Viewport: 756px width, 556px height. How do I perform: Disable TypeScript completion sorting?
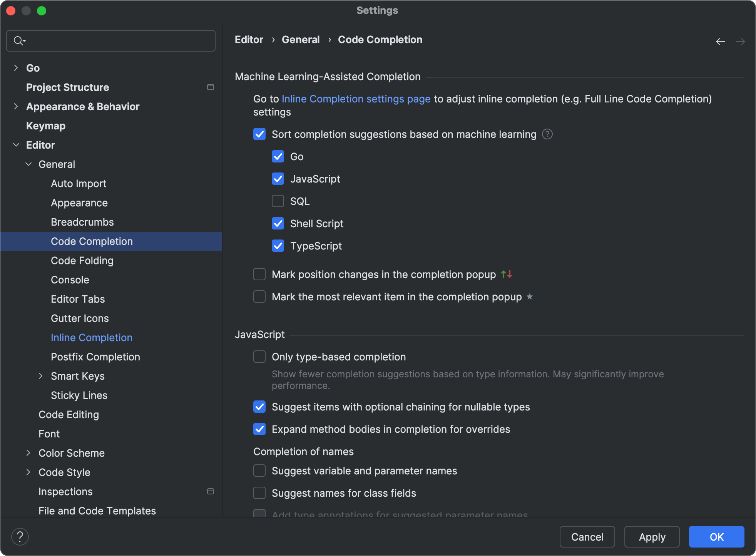(x=278, y=246)
